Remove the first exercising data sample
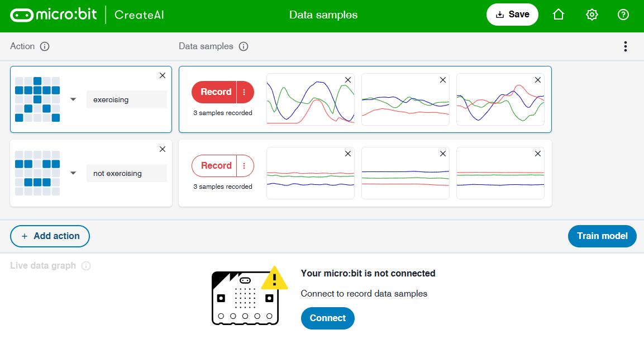The height and width of the screenshot is (339, 644). pyautogui.click(x=347, y=80)
